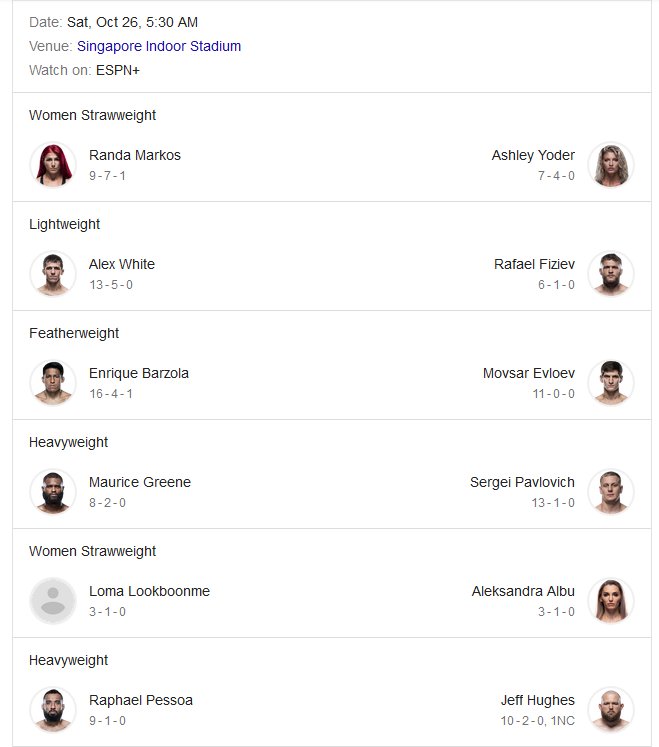Screen dimensions: 659x747
Task: Select Alex White's profile picture
Action: (x=53, y=274)
